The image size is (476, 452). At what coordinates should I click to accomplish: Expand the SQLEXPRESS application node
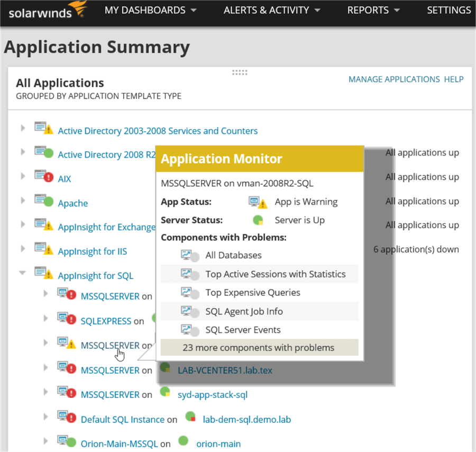click(x=45, y=318)
